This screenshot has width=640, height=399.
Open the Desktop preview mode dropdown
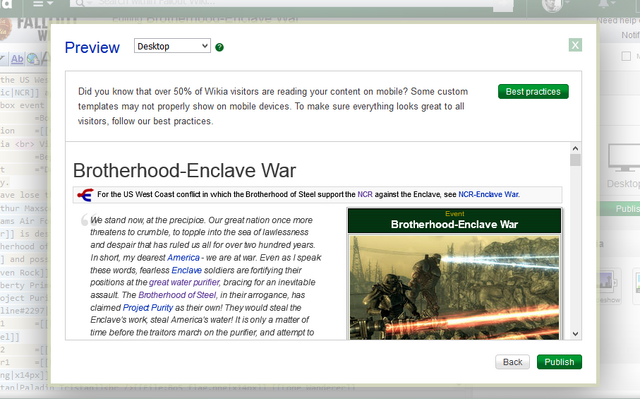tap(172, 46)
